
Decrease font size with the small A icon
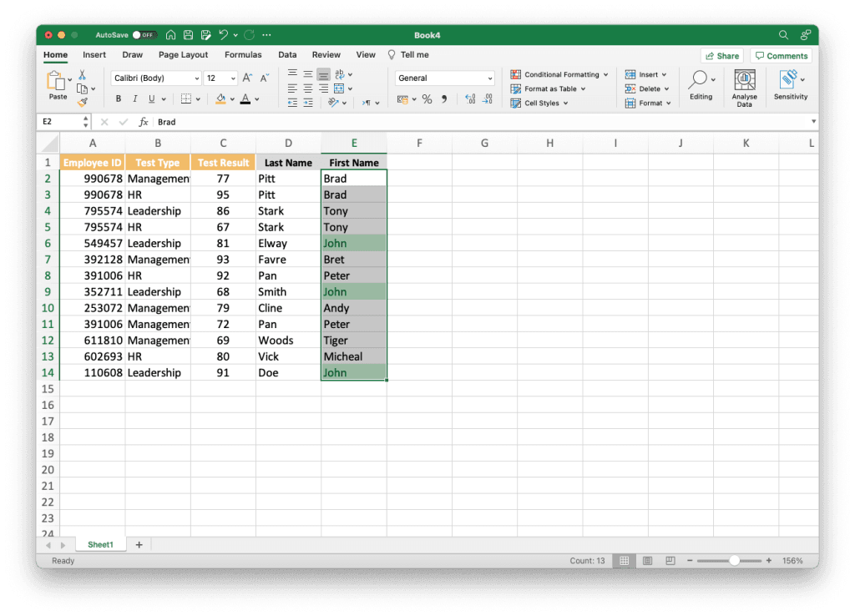265,78
